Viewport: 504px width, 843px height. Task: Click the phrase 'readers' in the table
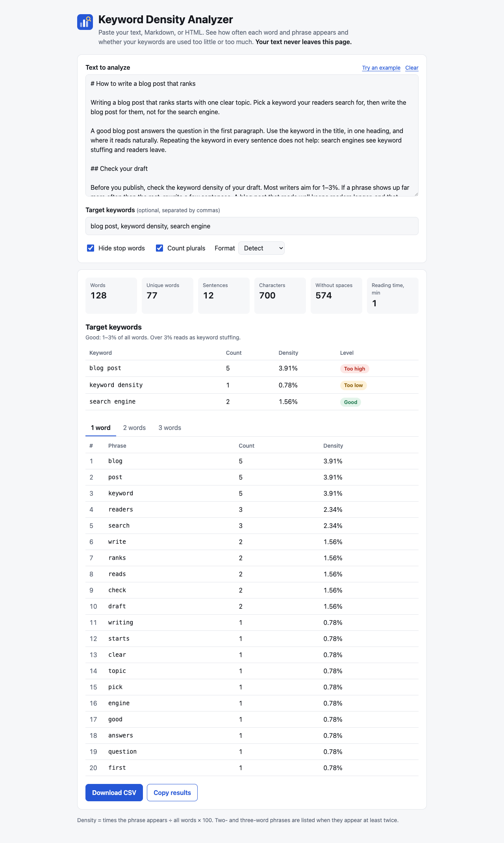pos(121,510)
